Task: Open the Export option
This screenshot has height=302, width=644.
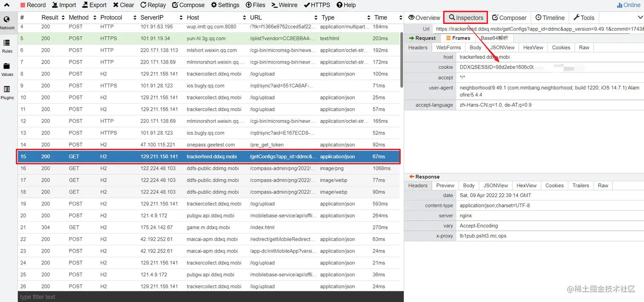Action: click(94, 5)
